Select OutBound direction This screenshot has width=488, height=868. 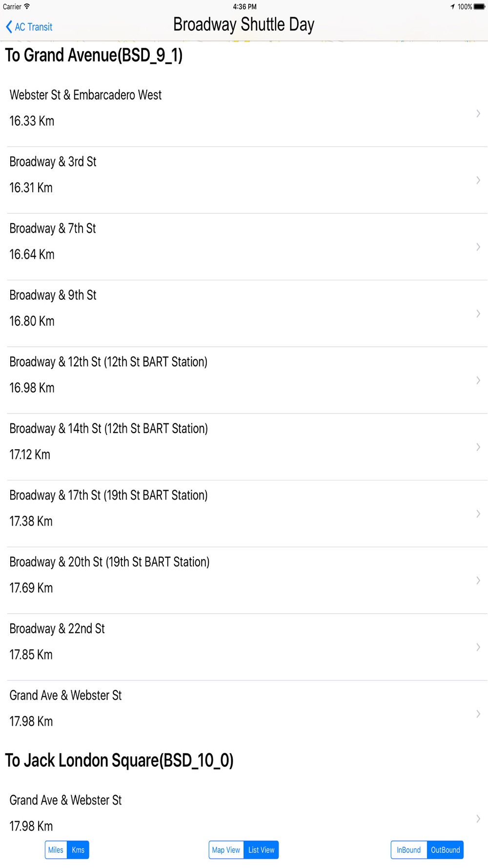click(445, 850)
